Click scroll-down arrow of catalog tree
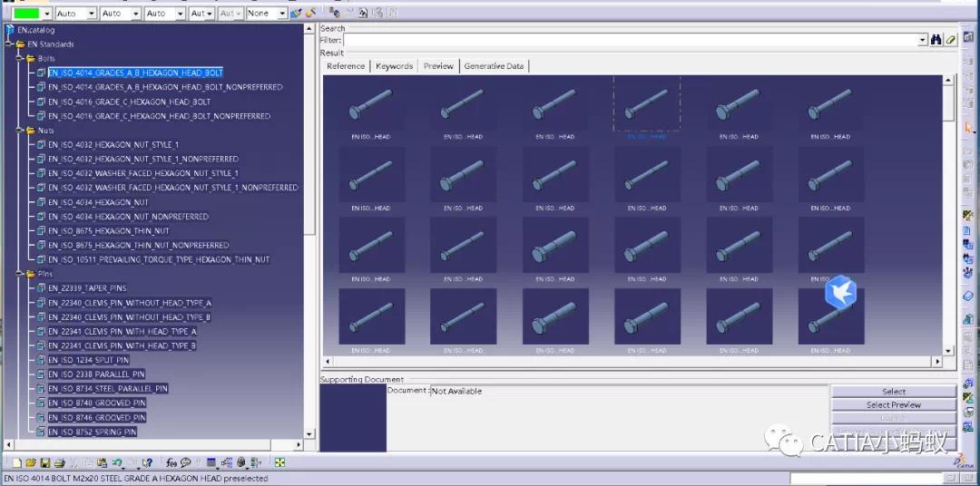This screenshot has width=980, height=486. [309, 433]
